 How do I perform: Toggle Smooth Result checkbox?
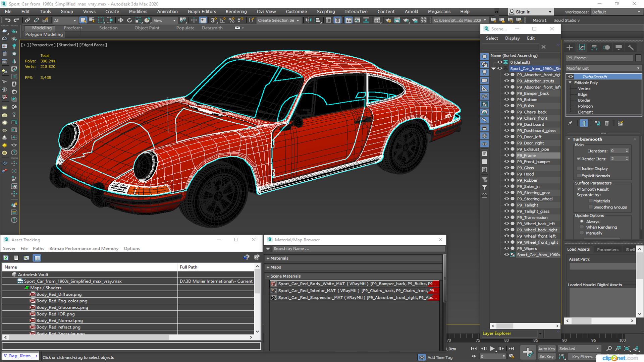[579, 189]
